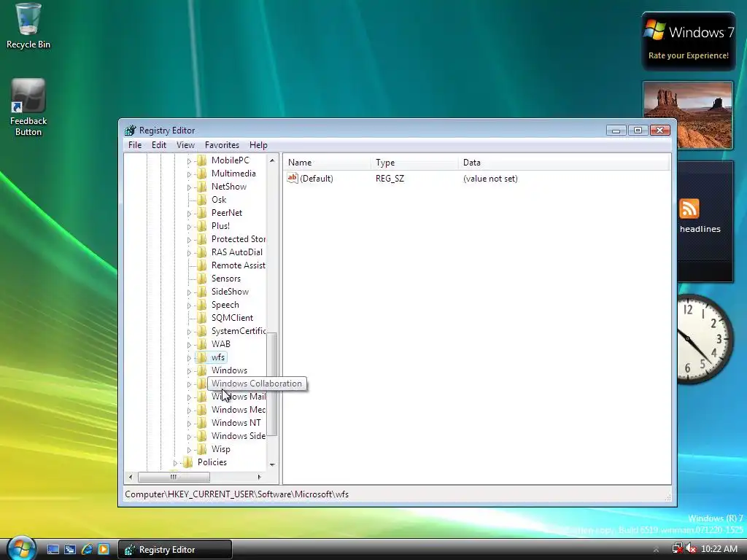Click the WAB folder icon
Screen dimensions: 747x560
coord(202,344)
